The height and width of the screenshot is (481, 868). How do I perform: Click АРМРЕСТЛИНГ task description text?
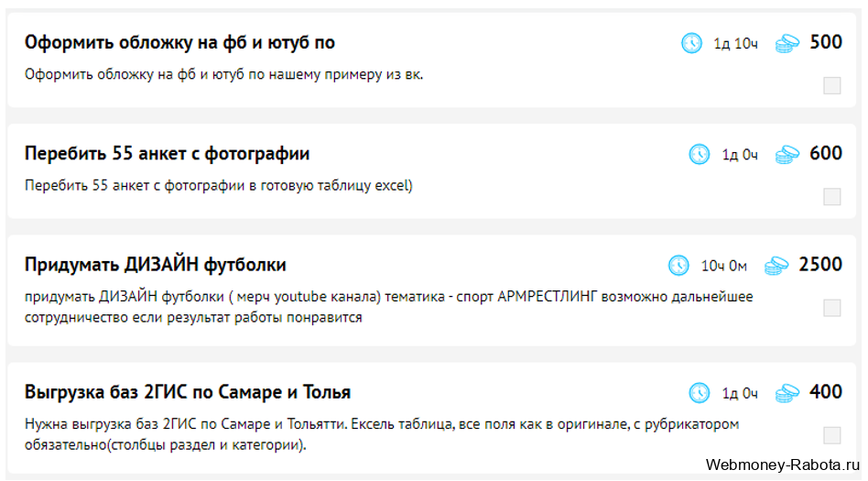[388, 307]
